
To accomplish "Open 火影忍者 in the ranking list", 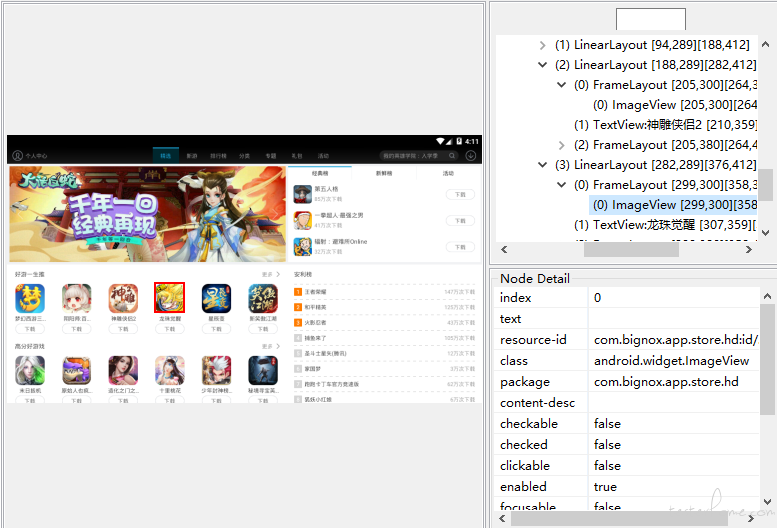I will pos(384,322).
